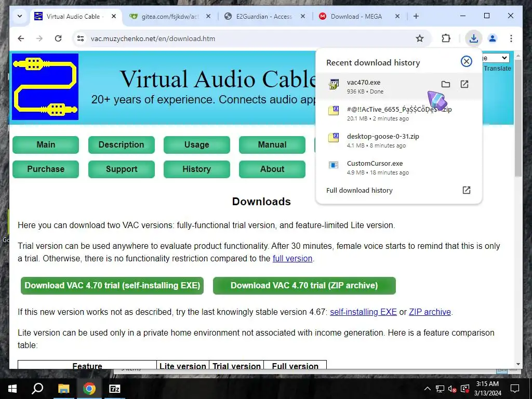Open the language select dropdown
Viewport: 532px width, 399px height.
tap(496, 58)
